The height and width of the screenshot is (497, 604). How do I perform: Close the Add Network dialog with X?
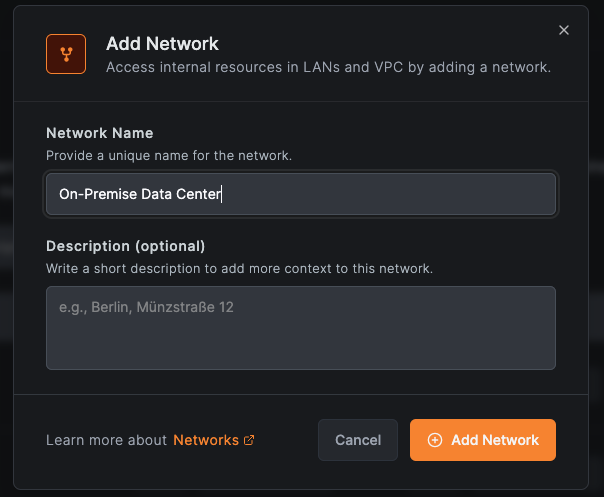[x=564, y=31]
